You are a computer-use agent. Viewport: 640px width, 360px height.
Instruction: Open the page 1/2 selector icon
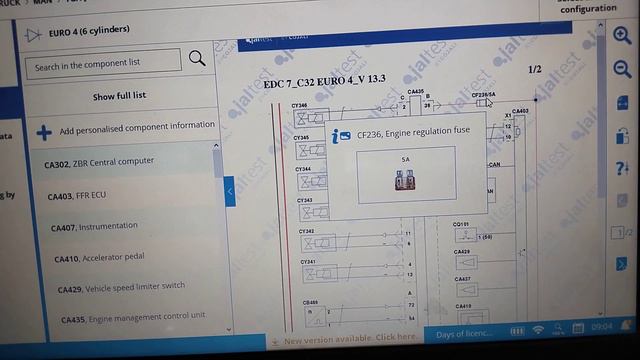coord(622,233)
